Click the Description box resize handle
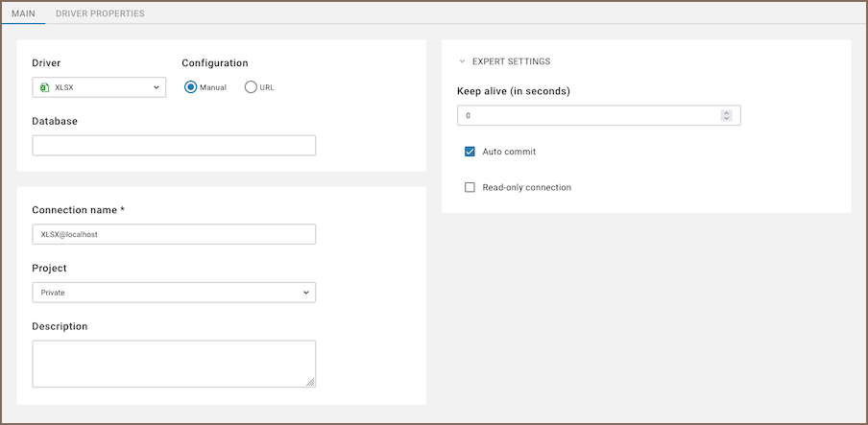Screen dimensions: 868x425 click(310, 382)
